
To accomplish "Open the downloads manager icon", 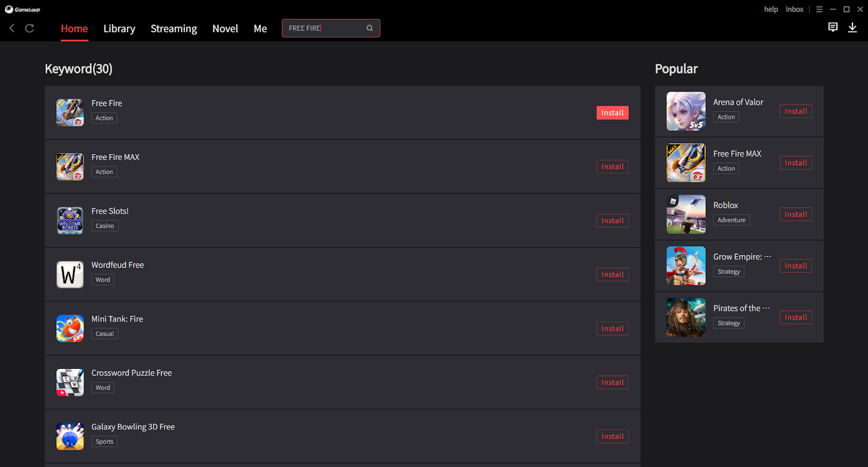I will 852,27.
